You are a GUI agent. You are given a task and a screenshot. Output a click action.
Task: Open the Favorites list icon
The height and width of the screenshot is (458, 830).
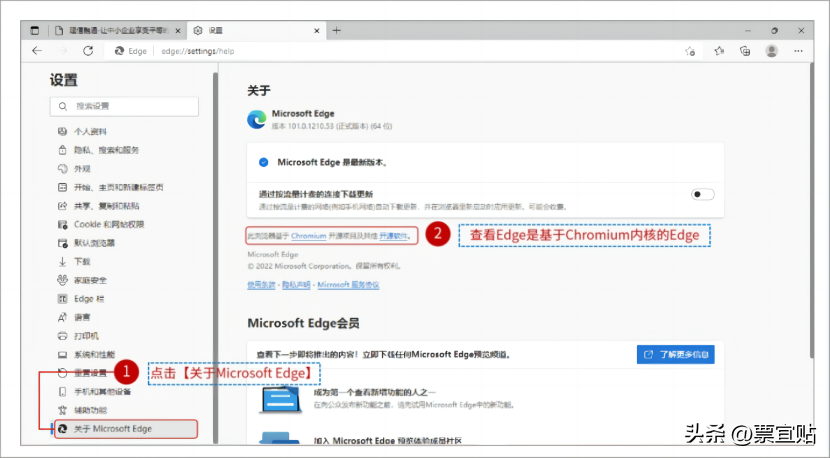click(719, 51)
